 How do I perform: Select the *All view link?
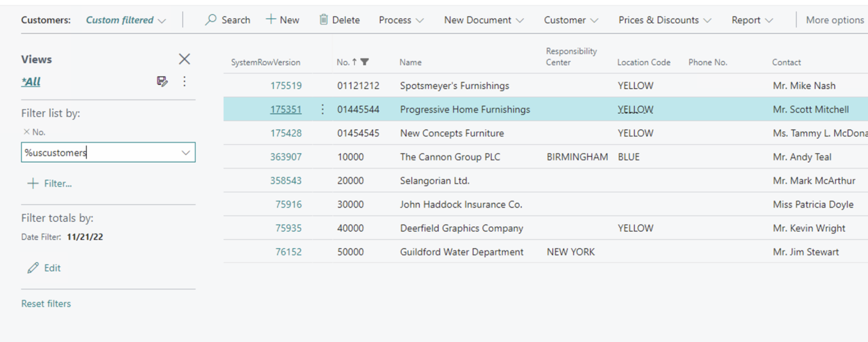(31, 81)
